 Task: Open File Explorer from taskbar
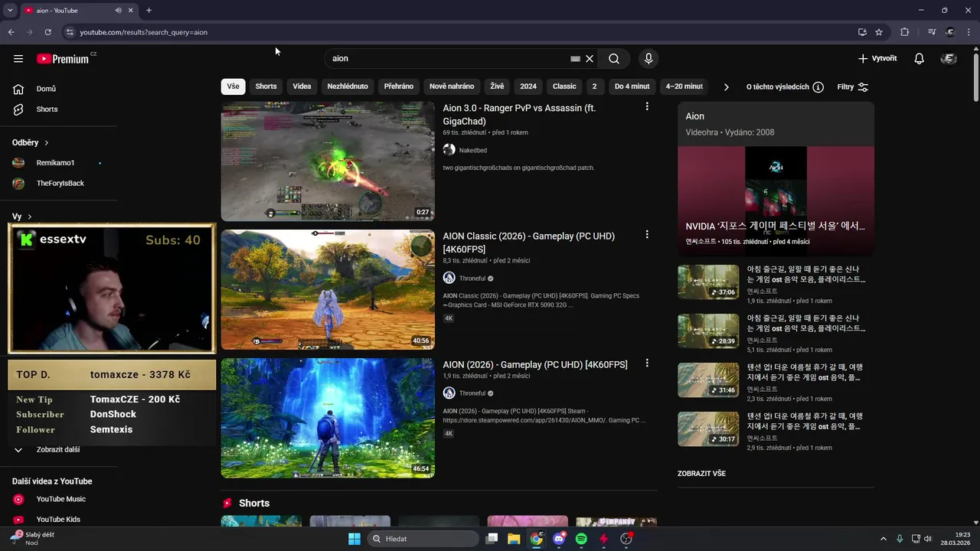coord(514,539)
